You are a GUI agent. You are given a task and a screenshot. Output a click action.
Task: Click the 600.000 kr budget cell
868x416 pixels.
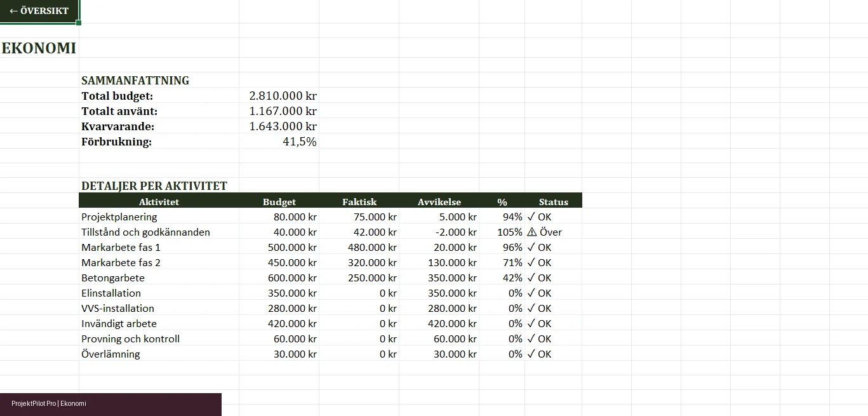tap(292, 278)
